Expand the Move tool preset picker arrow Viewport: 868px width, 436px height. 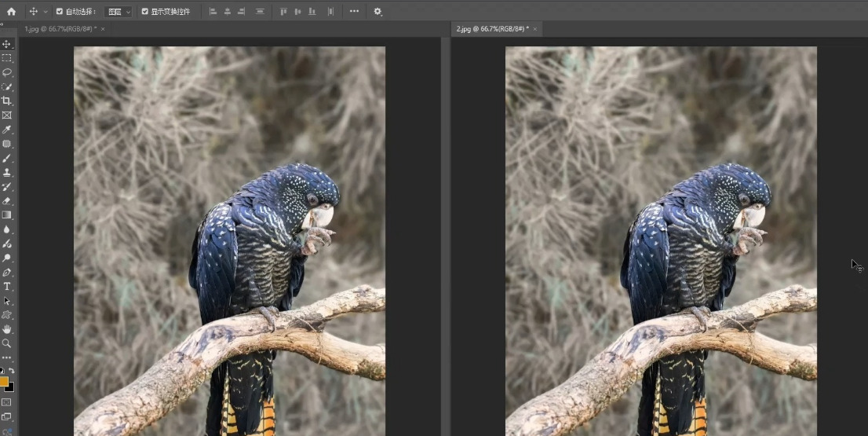click(x=46, y=12)
